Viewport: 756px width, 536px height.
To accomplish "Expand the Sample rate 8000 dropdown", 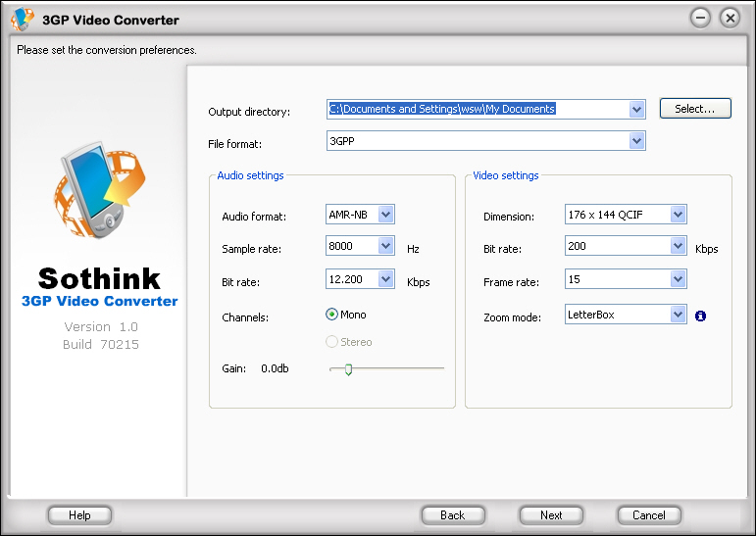I will coord(385,246).
